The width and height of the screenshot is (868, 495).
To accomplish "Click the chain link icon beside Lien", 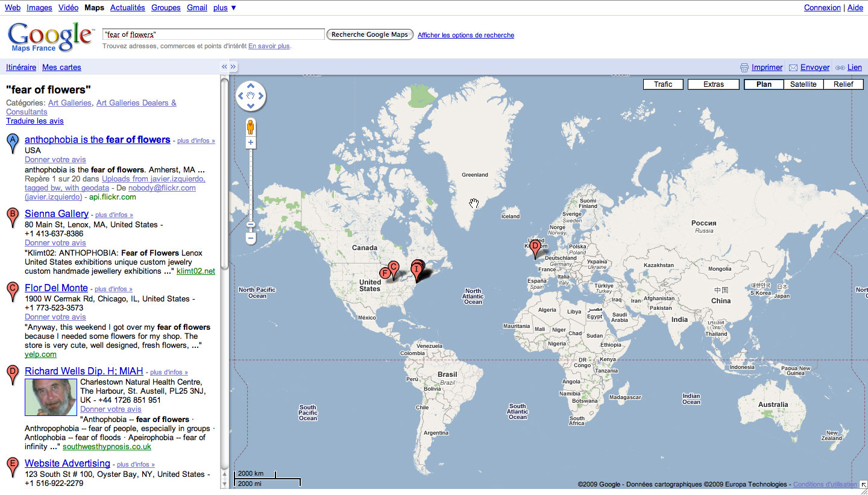I will pyautogui.click(x=840, y=68).
